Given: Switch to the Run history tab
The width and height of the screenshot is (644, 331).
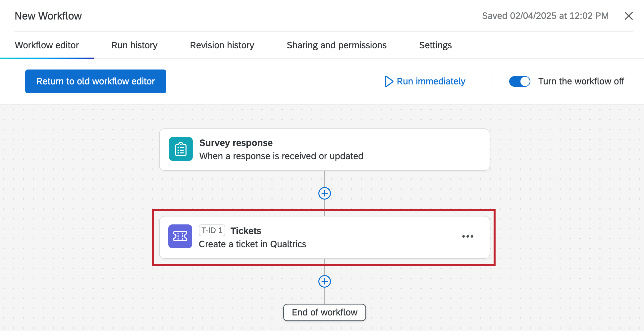Looking at the screenshot, I should pos(134,45).
